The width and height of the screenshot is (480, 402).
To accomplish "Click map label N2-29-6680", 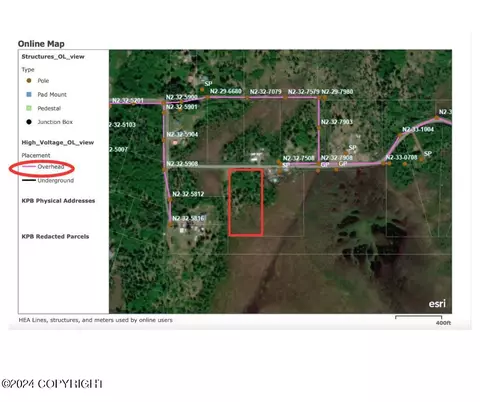I will [226, 91].
